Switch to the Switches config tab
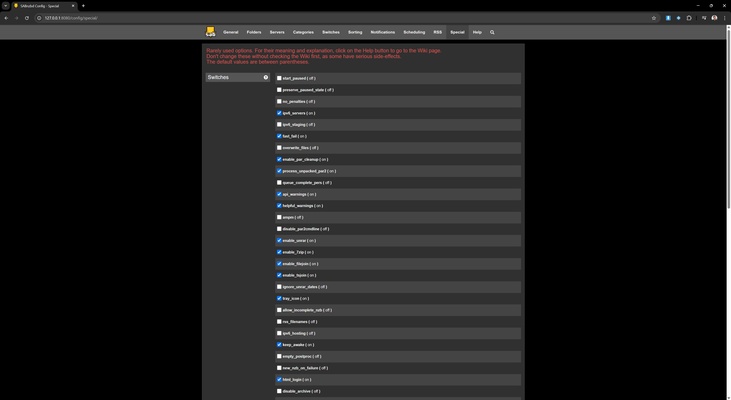Image resolution: width=731 pixels, height=400 pixels. (331, 32)
